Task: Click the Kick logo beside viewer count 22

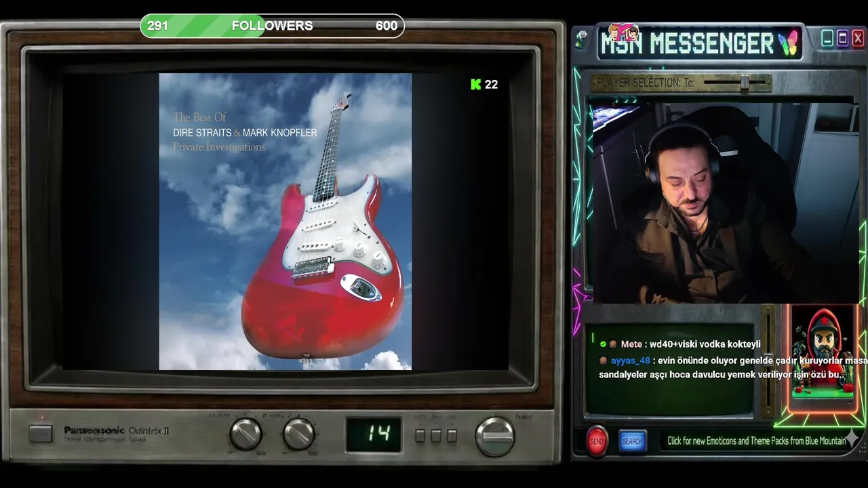Action: [475, 84]
